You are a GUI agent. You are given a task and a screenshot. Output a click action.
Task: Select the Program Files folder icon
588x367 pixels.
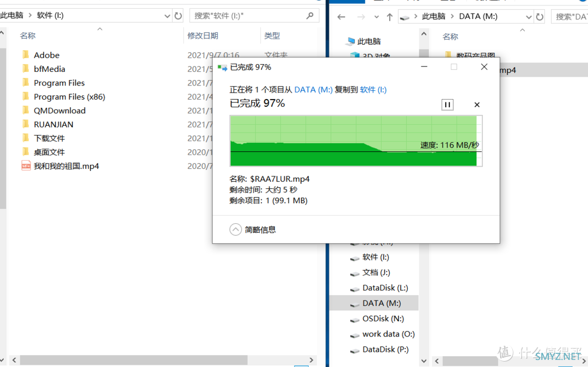26,82
